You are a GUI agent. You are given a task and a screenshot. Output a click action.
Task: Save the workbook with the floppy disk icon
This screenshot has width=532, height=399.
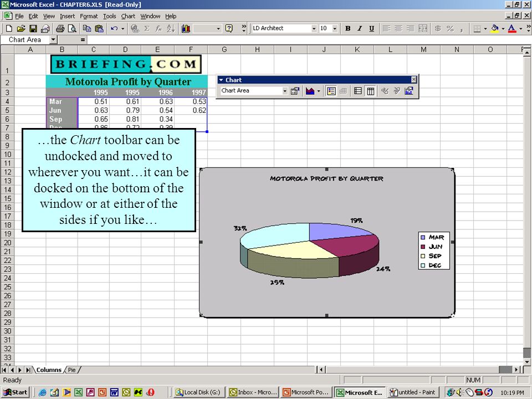coord(33,28)
